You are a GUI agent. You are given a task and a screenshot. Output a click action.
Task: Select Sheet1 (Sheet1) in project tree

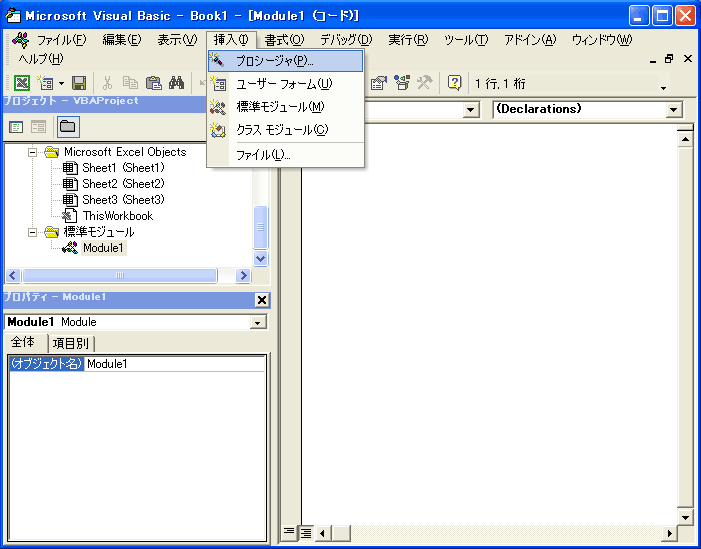click(123, 168)
